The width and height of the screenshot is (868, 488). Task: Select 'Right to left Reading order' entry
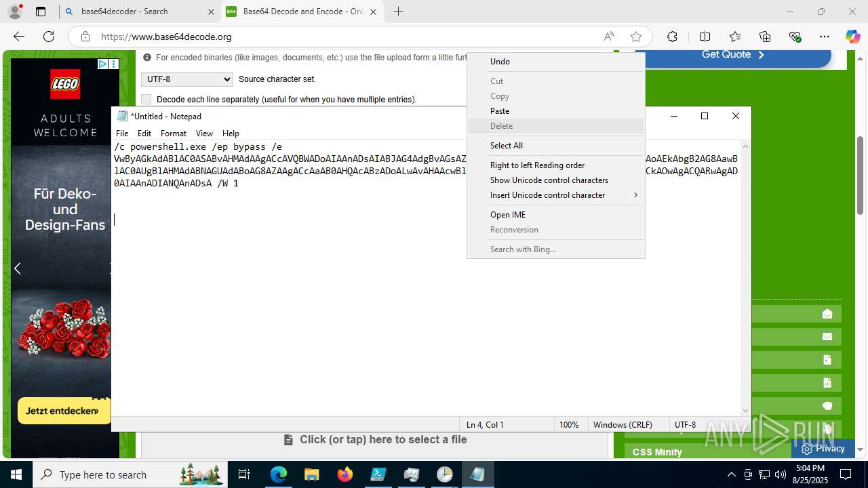click(x=555, y=165)
